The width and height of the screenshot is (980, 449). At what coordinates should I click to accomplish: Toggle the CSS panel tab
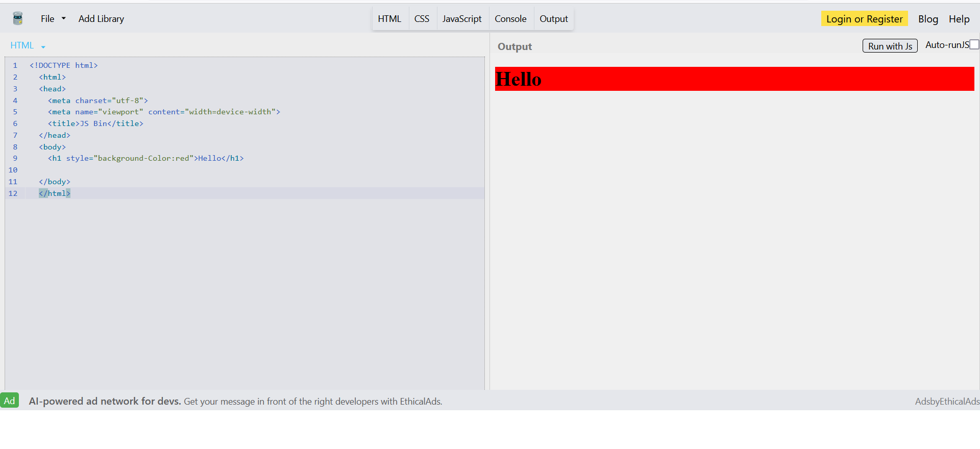(422, 19)
